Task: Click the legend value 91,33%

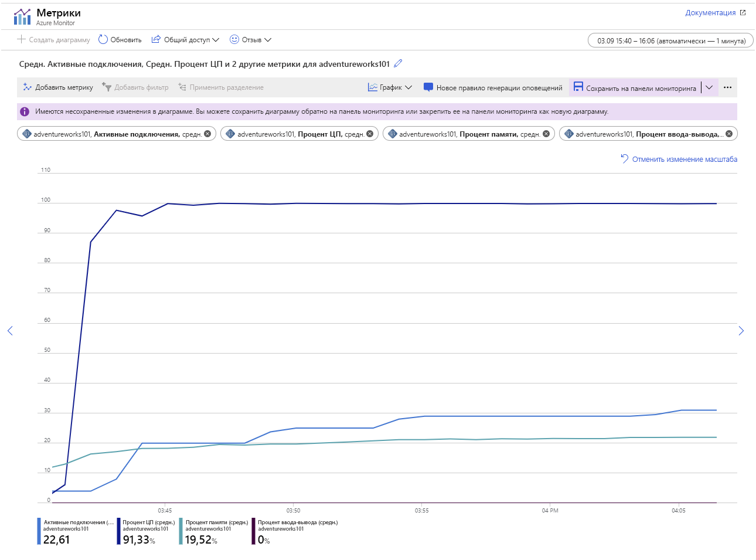Action: tap(139, 539)
